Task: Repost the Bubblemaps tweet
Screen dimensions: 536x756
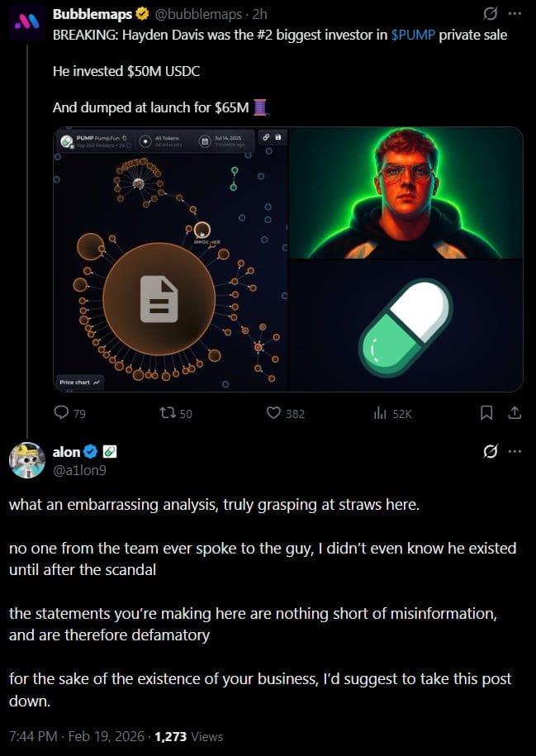Action: pyautogui.click(x=176, y=413)
